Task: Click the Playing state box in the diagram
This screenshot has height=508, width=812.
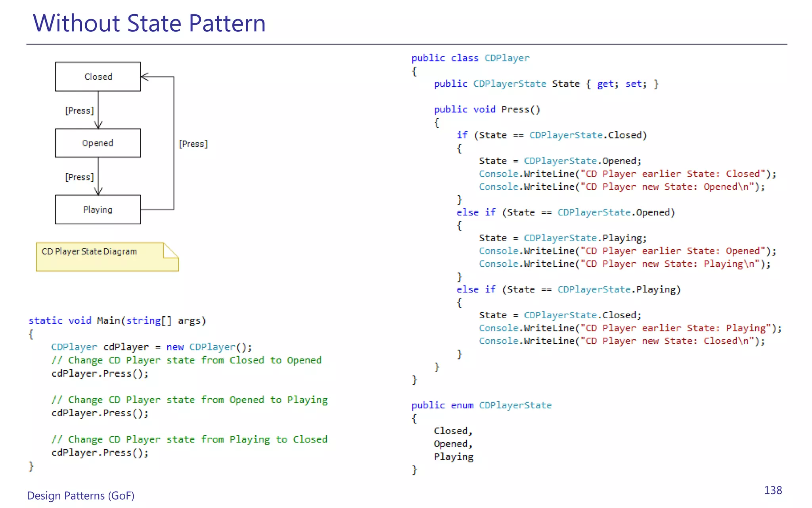Action: point(98,210)
